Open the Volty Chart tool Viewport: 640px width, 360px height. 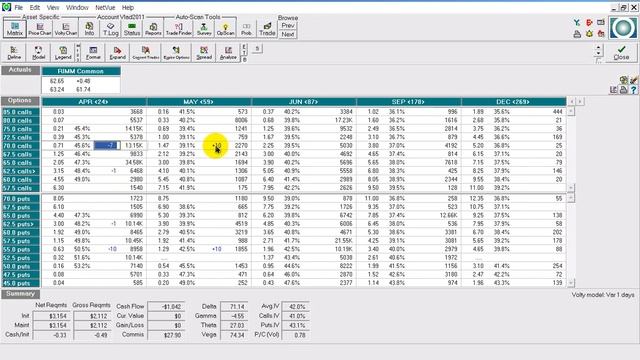(65, 29)
